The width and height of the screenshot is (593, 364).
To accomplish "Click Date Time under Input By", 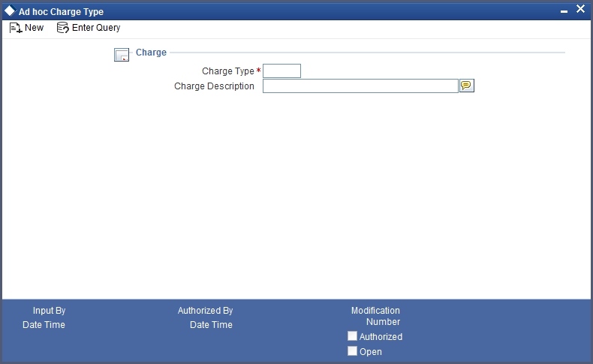I will pyautogui.click(x=44, y=325).
